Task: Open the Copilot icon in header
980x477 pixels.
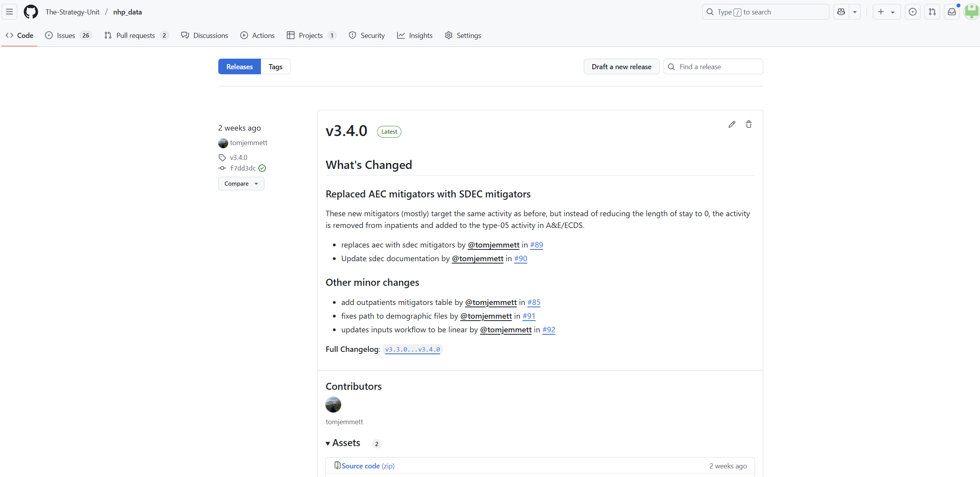Action: pyautogui.click(x=841, y=12)
